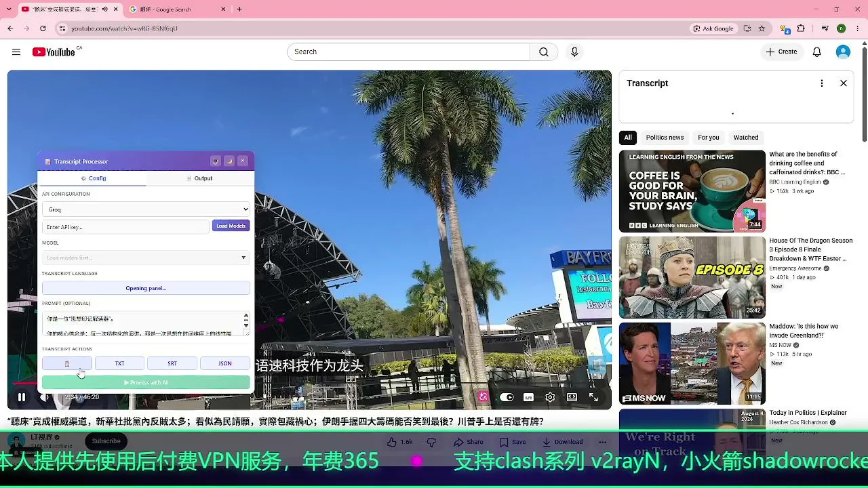Switch to the Config tab
868x488 pixels.
pyautogui.click(x=92, y=178)
